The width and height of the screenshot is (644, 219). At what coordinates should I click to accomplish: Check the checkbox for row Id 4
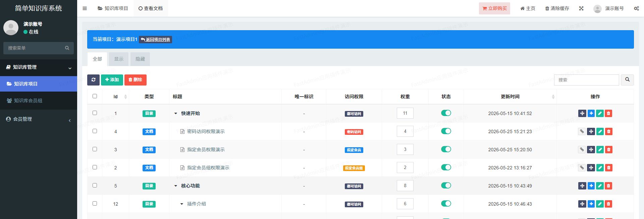[x=95, y=131]
